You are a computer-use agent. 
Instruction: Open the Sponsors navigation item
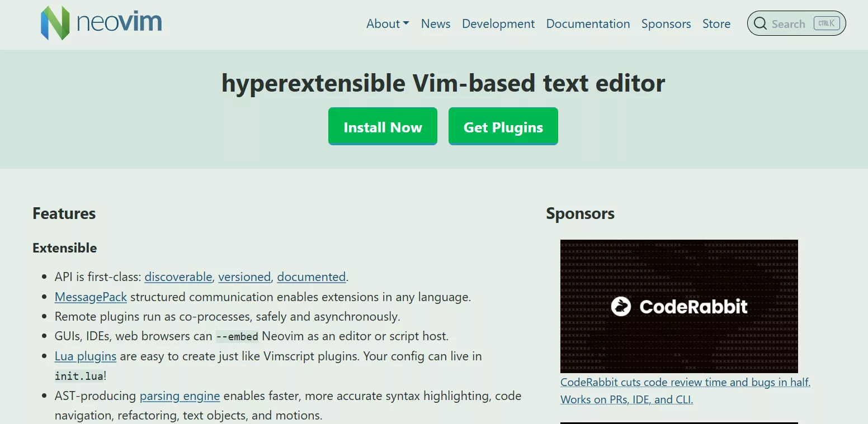click(x=666, y=23)
